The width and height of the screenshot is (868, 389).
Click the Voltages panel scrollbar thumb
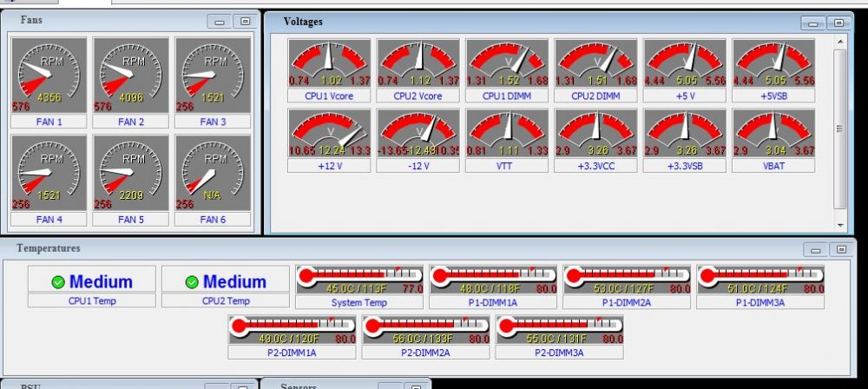click(840, 129)
